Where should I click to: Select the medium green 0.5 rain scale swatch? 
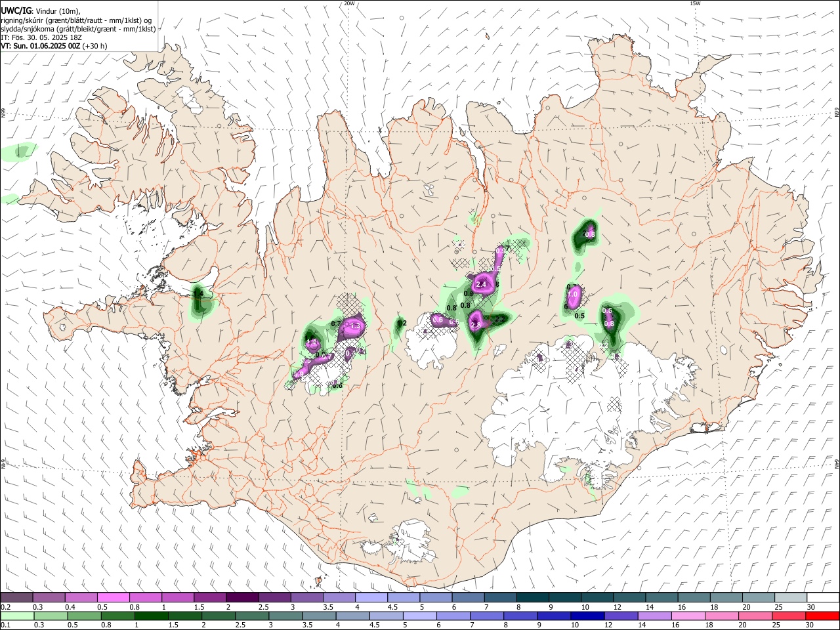[84, 616]
